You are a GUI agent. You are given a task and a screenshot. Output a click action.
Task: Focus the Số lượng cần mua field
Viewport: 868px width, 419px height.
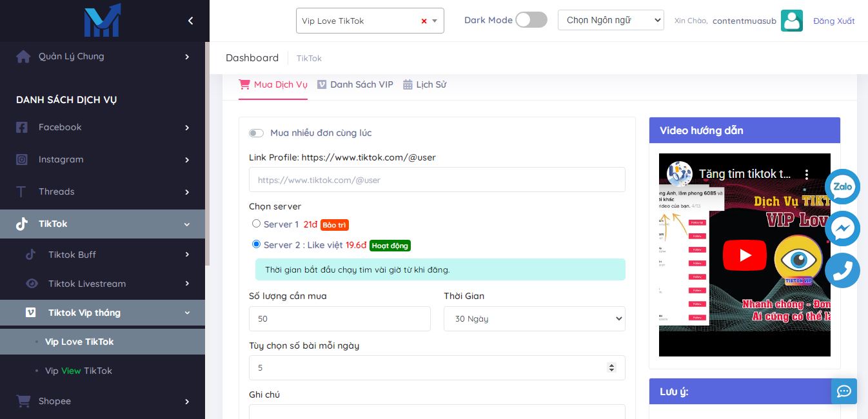(x=340, y=318)
